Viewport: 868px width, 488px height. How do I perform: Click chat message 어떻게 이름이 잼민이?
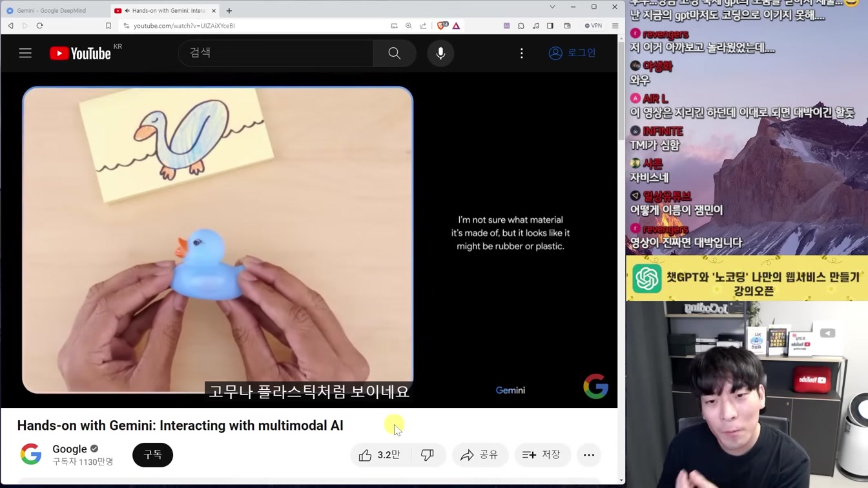pyautogui.click(x=676, y=210)
